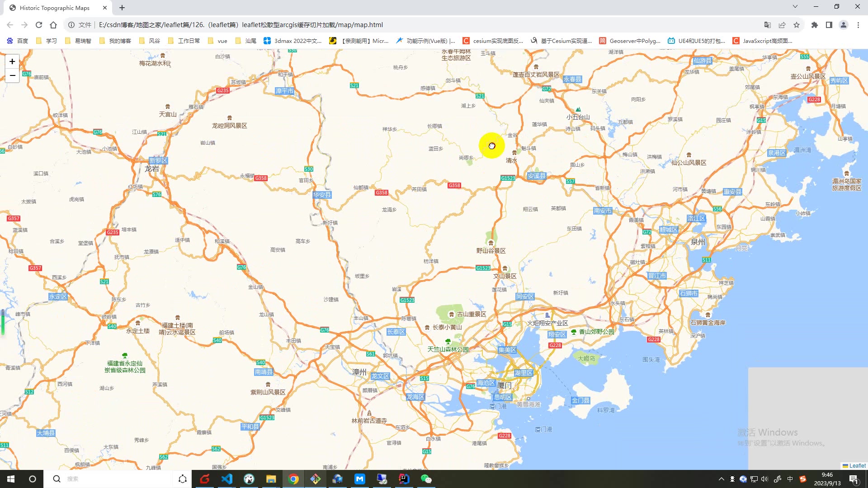This screenshot has width=868, height=488.
Task: Show hidden system tray icons
Action: [721, 479]
